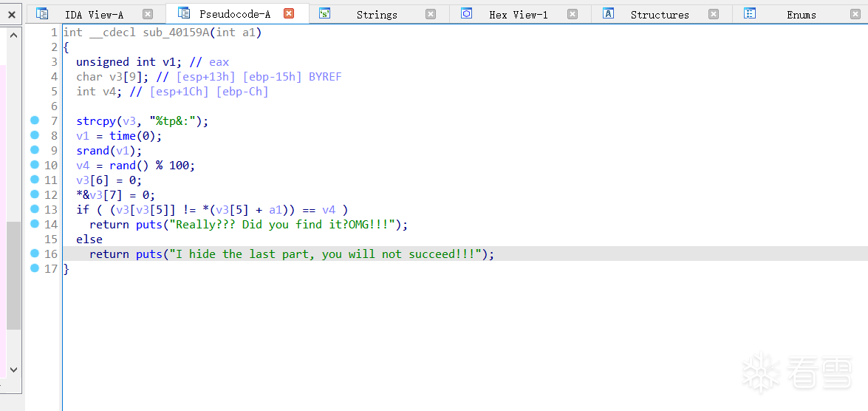Click line number 6
This screenshot has width=868, height=411.
pos(54,106)
